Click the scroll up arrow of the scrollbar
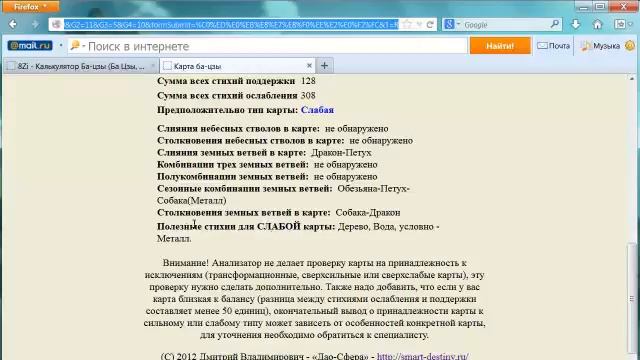This screenshot has width=640, height=360. tap(632, 78)
